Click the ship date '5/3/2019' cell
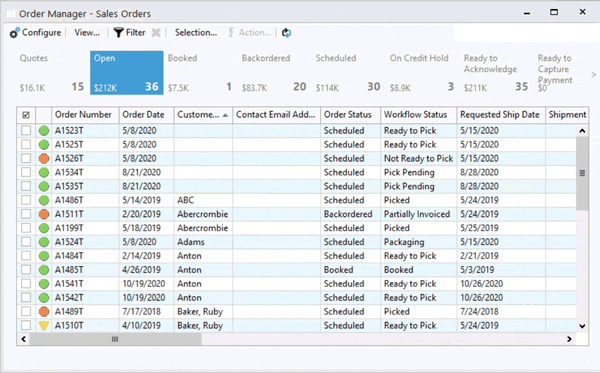 tap(501, 270)
